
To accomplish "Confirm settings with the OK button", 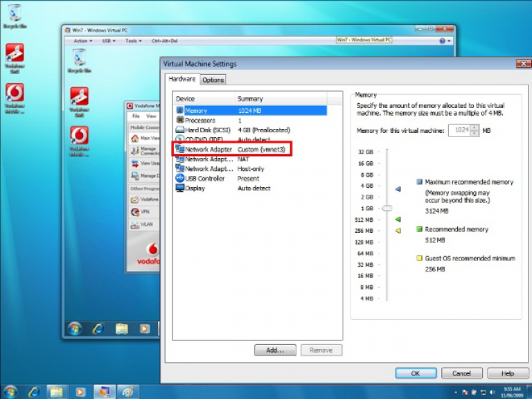I will 415,373.
